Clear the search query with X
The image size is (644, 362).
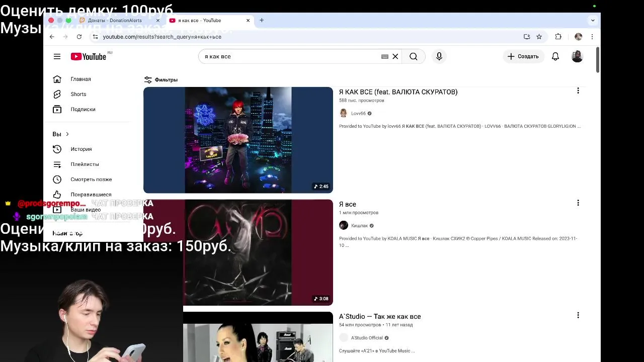click(x=395, y=56)
